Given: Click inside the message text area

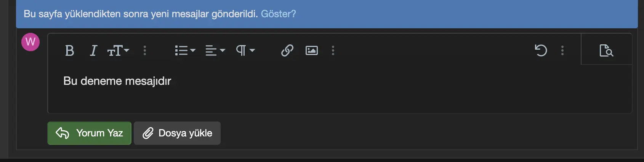Looking at the screenshot, I should (340, 89).
